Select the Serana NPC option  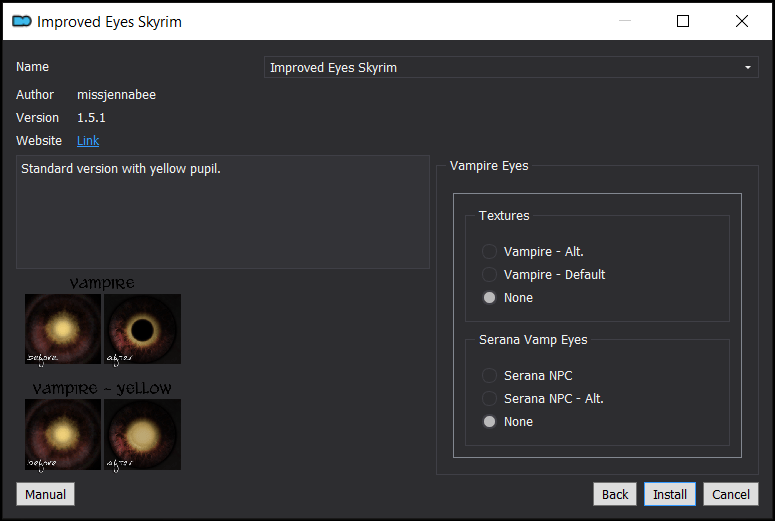coord(527,376)
